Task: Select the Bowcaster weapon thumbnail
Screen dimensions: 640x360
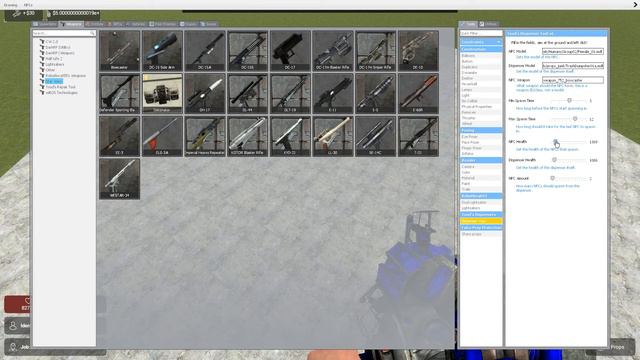Action: point(120,51)
